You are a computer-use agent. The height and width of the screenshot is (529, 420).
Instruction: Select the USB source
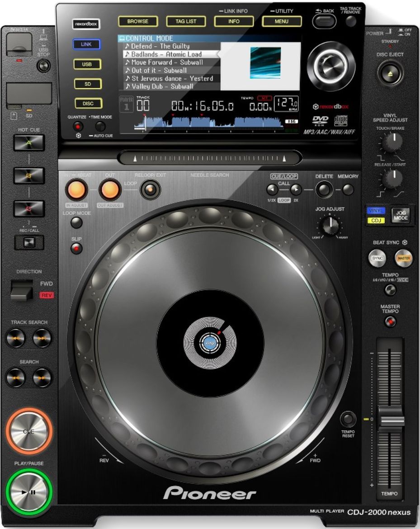[87, 64]
